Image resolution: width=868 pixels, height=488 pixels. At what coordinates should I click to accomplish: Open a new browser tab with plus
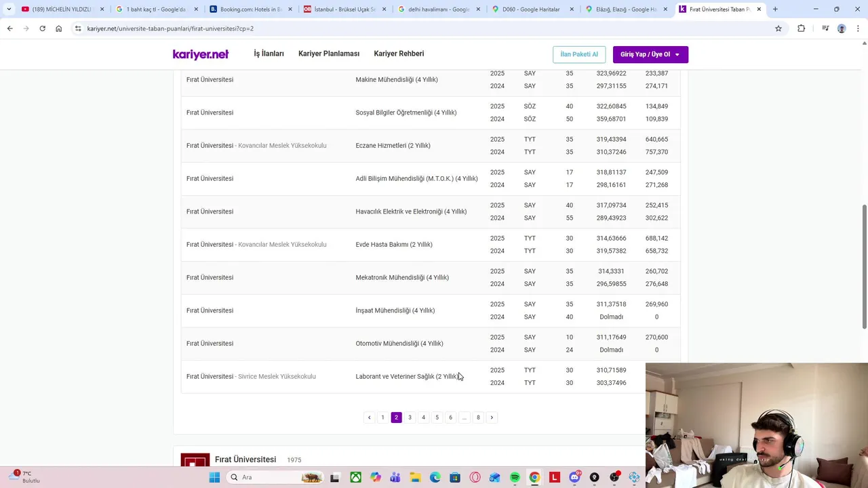pos(775,9)
